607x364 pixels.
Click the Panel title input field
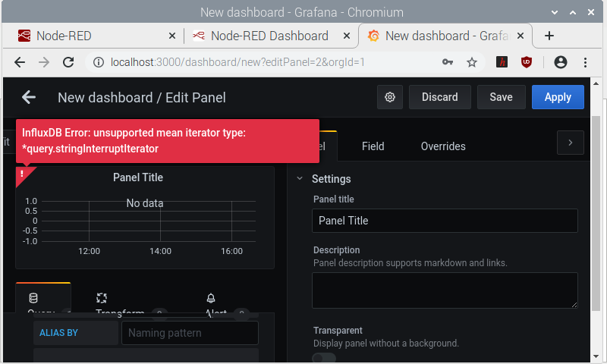point(445,221)
